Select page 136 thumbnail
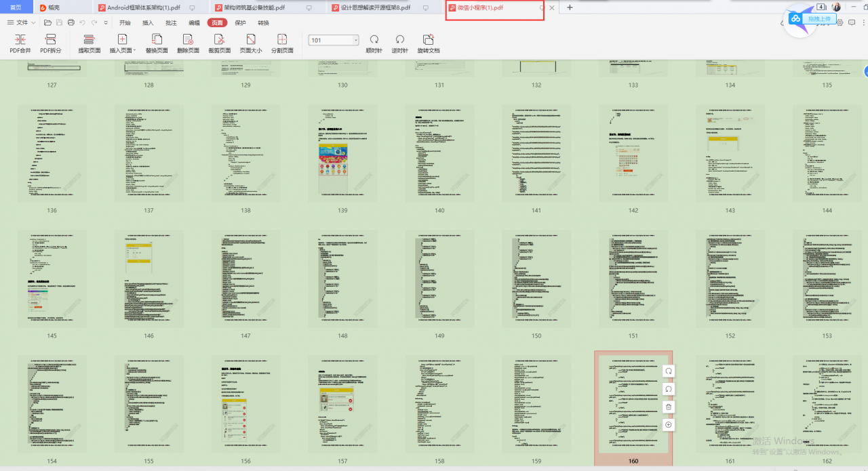The width and height of the screenshot is (868, 471). pyautogui.click(x=52, y=153)
